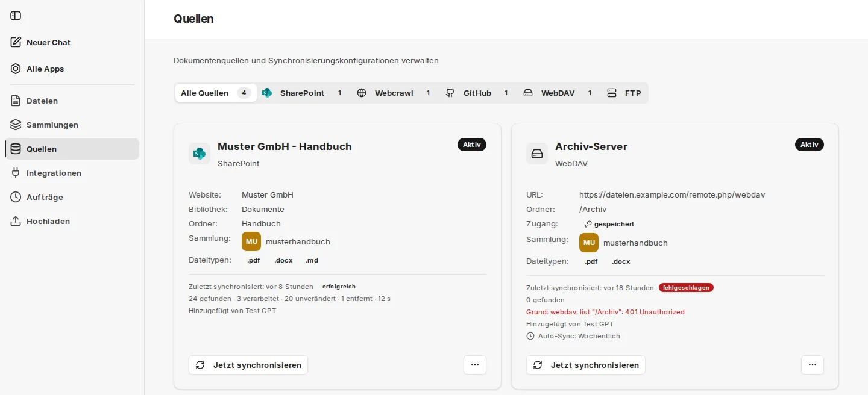868x395 pixels.
Task: Click SharePoint icon on Muster GmbH card
Action: point(200,154)
